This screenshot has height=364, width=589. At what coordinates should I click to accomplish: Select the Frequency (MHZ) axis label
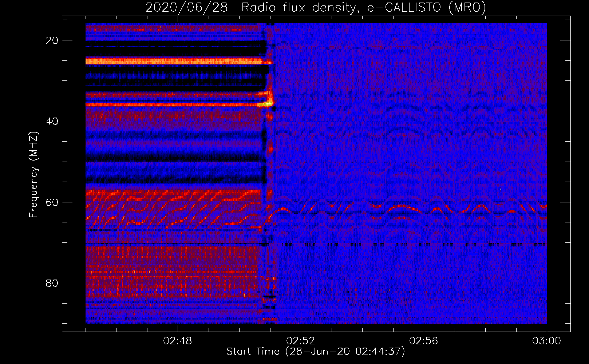[x=33, y=175]
